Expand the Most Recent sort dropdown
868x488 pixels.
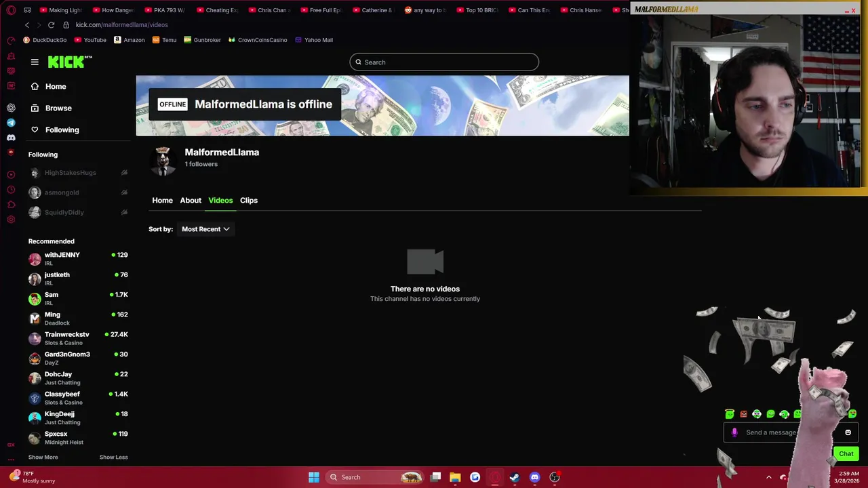(x=205, y=229)
